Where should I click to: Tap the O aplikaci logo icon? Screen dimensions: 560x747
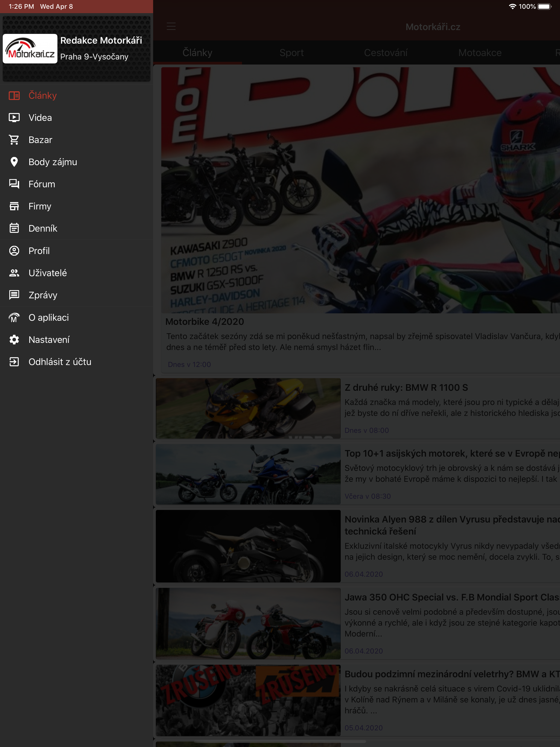click(14, 317)
